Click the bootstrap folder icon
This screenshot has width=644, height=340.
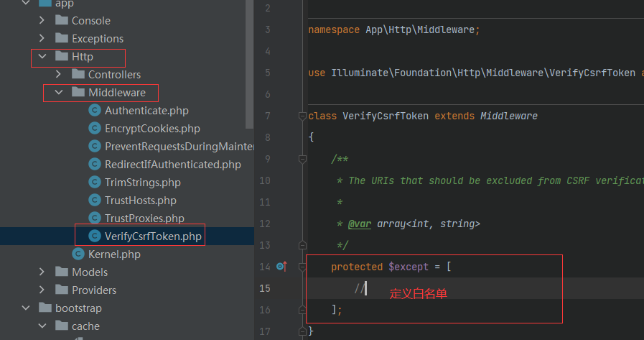(45, 308)
